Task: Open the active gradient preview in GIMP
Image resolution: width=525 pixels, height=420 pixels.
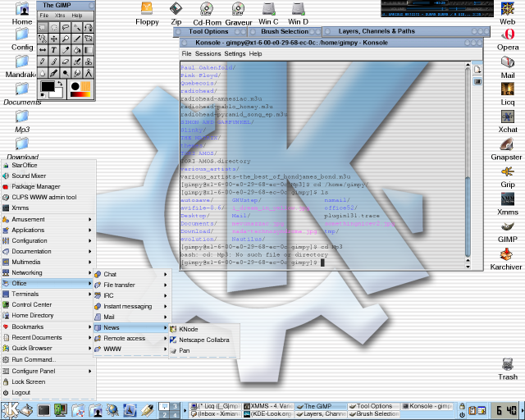Action: pyautogui.click(x=80, y=94)
